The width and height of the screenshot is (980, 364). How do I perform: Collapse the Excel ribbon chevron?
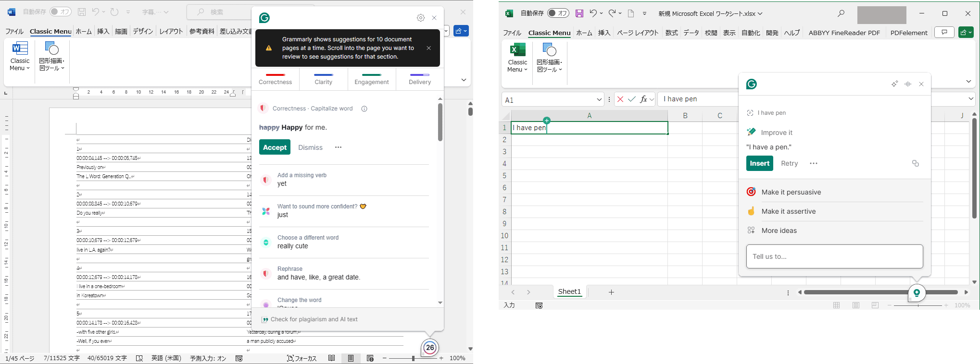click(x=968, y=82)
